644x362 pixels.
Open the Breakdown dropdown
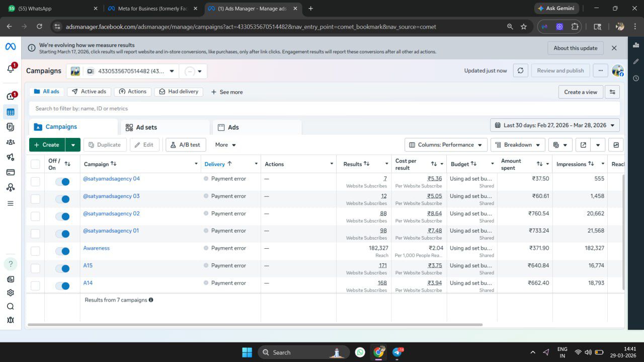click(518, 145)
